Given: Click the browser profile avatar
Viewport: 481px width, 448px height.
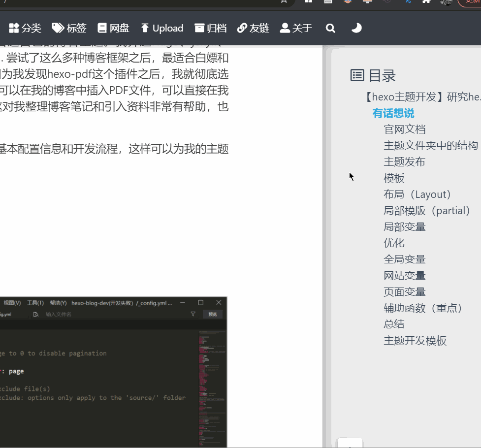Looking at the screenshot, I should point(445,3).
